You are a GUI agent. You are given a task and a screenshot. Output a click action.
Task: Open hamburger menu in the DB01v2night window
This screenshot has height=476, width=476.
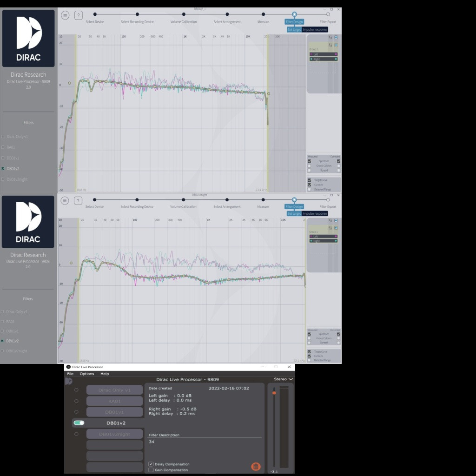(x=65, y=201)
